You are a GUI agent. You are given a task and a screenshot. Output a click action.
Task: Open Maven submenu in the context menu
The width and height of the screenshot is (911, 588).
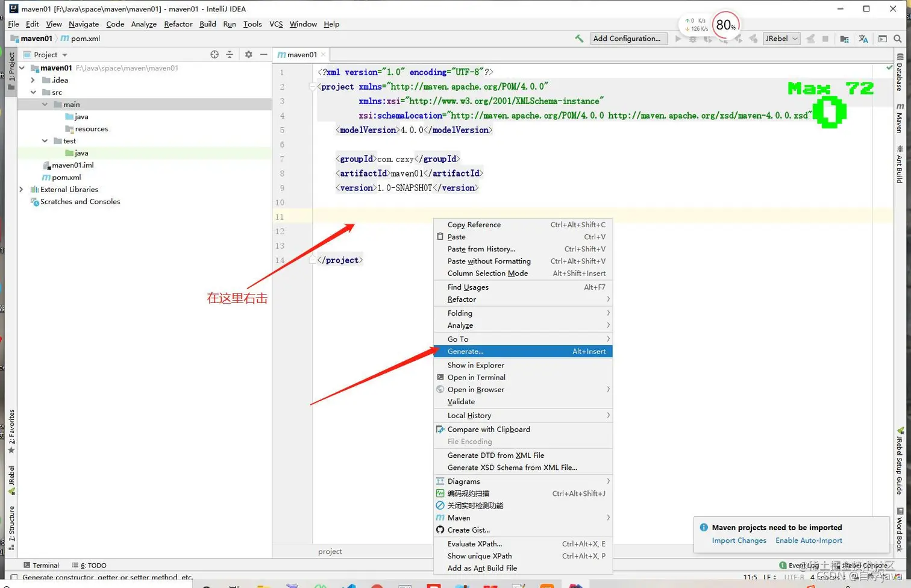(x=523, y=518)
